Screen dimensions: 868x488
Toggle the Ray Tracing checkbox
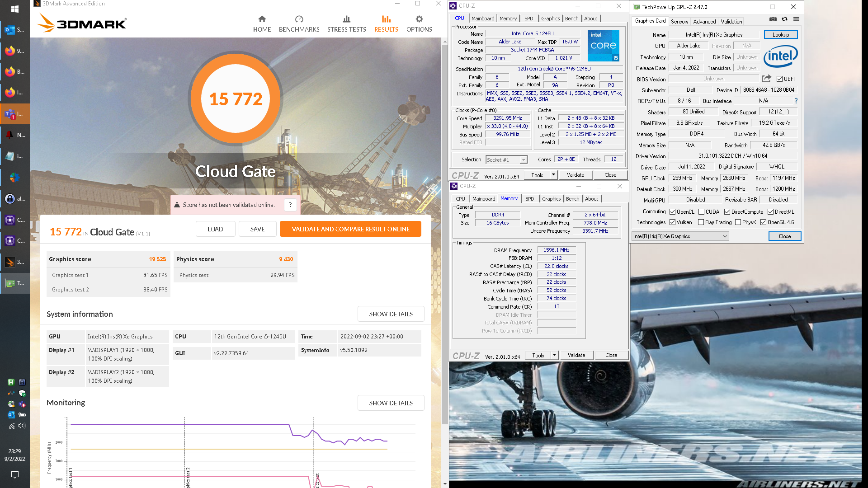[701, 222]
